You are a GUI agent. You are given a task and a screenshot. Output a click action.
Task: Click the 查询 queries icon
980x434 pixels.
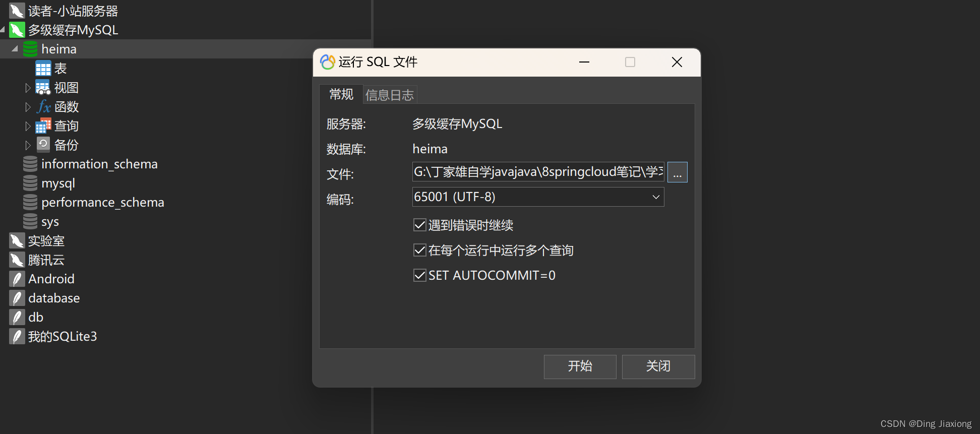point(43,126)
